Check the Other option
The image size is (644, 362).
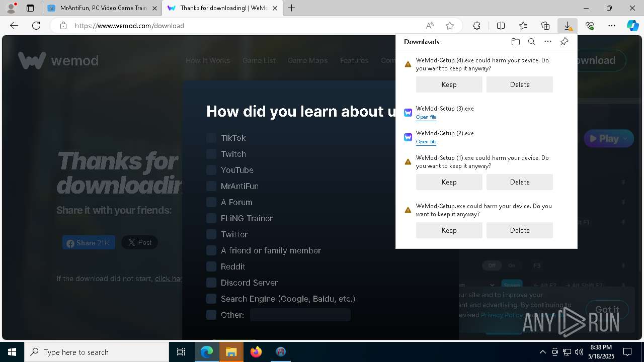click(x=211, y=315)
